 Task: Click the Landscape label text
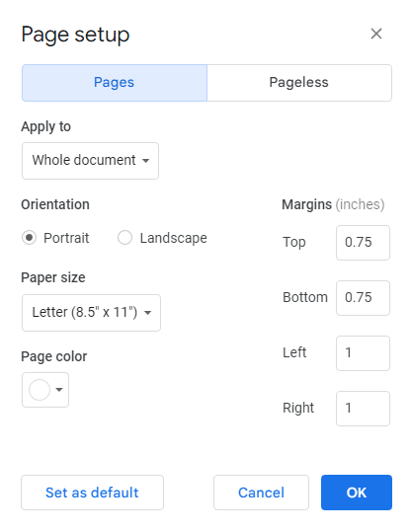(x=174, y=238)
